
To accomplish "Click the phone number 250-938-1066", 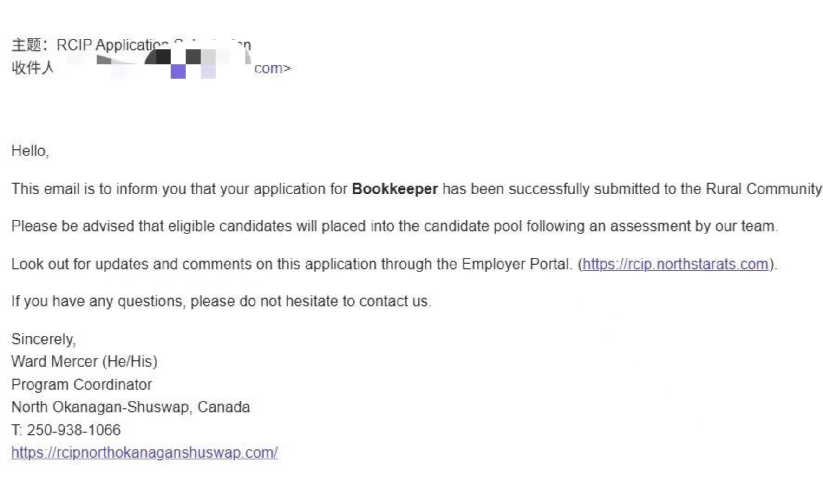I will 74,430.
